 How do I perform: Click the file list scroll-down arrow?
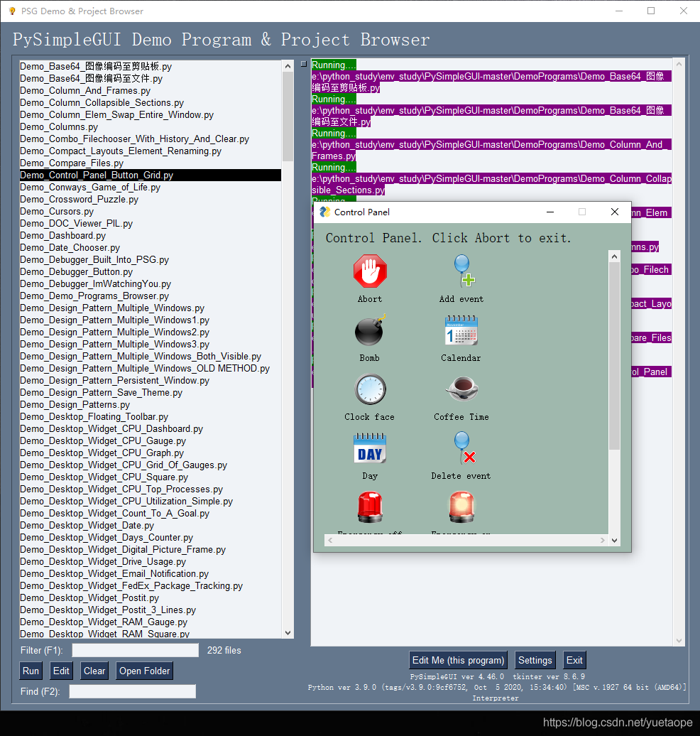288,633
